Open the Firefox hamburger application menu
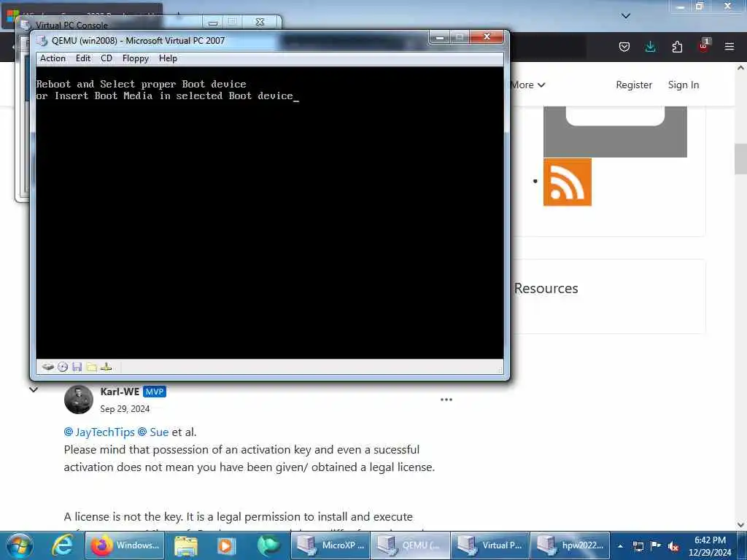Screen dimensions: 747x560 [729, 47]
